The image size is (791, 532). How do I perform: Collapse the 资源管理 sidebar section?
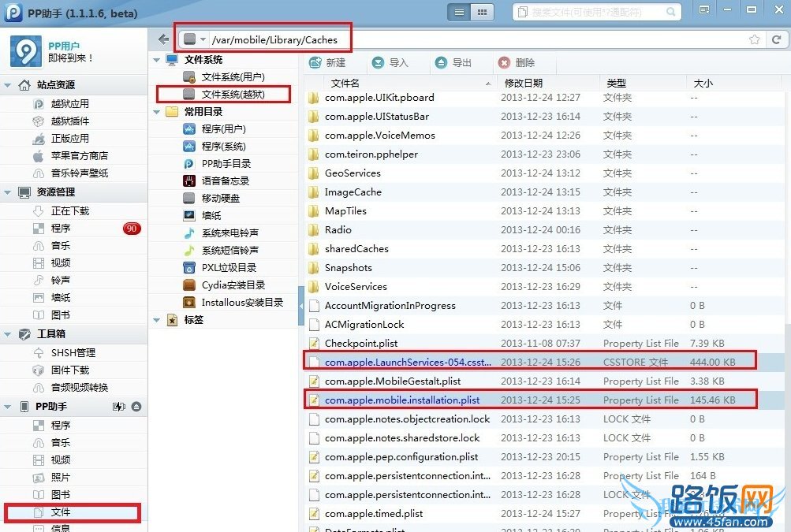(x=8, y=192)
